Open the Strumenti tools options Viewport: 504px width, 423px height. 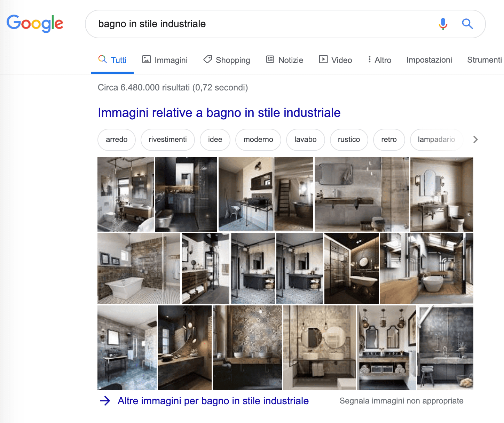(x=485, y=60)
